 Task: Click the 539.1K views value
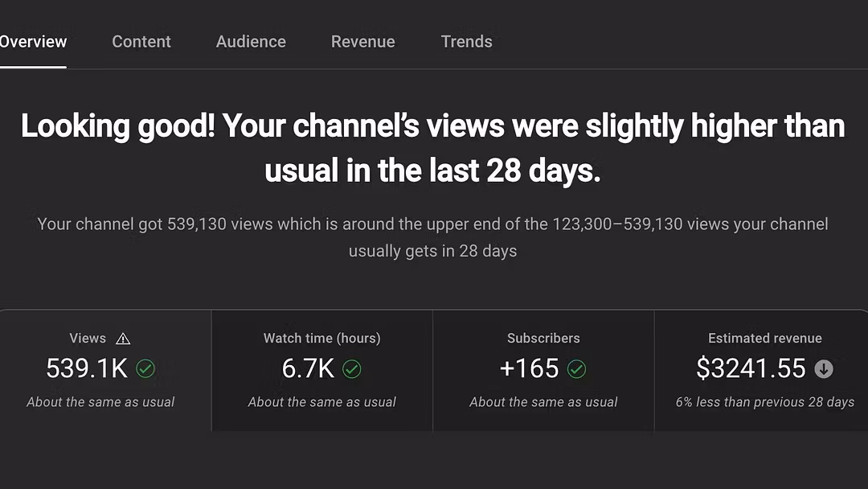coord(87,368)
